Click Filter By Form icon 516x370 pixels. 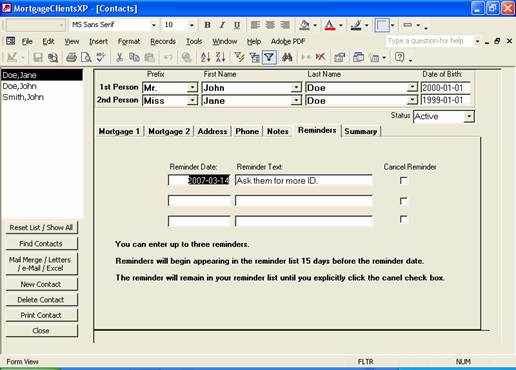point(254,57)
